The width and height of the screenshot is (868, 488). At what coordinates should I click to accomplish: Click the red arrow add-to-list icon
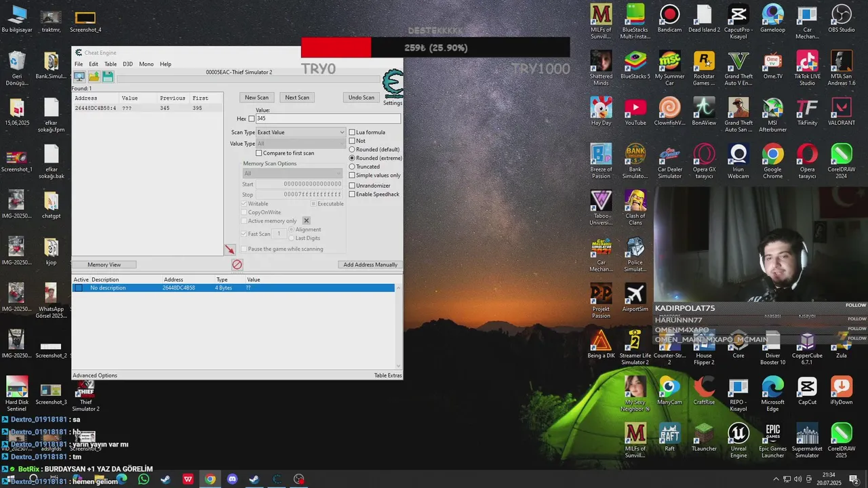click(229, 249)
